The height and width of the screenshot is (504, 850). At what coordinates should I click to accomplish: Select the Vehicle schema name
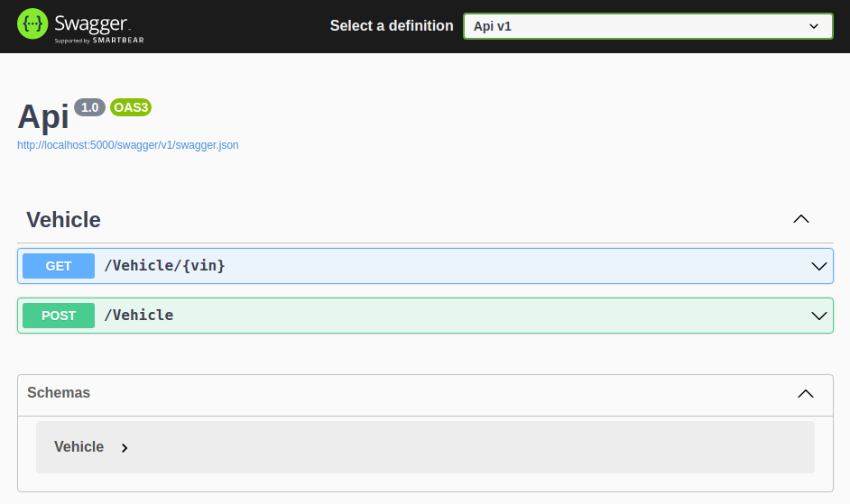(x=79, y=447)
